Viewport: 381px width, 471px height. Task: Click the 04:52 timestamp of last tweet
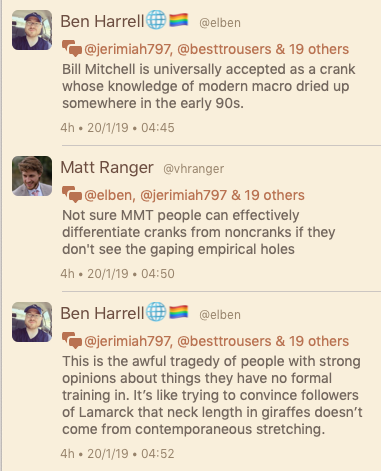[158, 454]
